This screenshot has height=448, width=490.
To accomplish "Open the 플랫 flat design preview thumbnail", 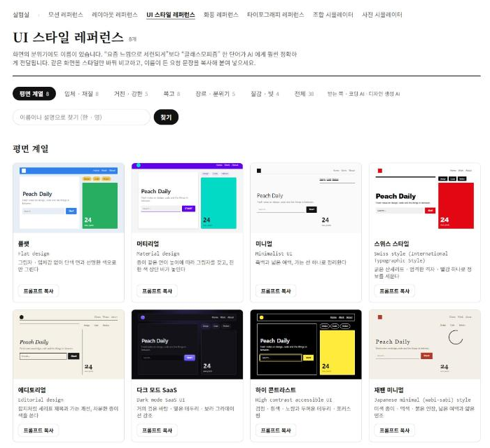I will tap(69, 198).
